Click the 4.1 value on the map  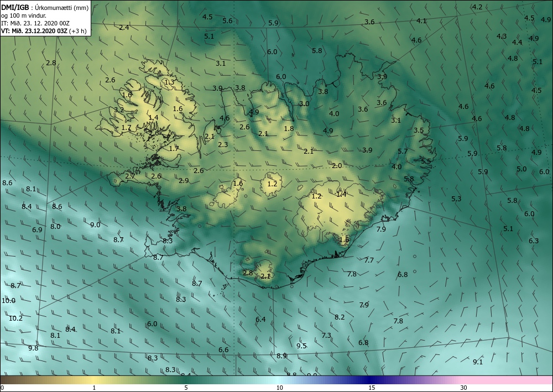pyautogui.click(x=421, y=21)
